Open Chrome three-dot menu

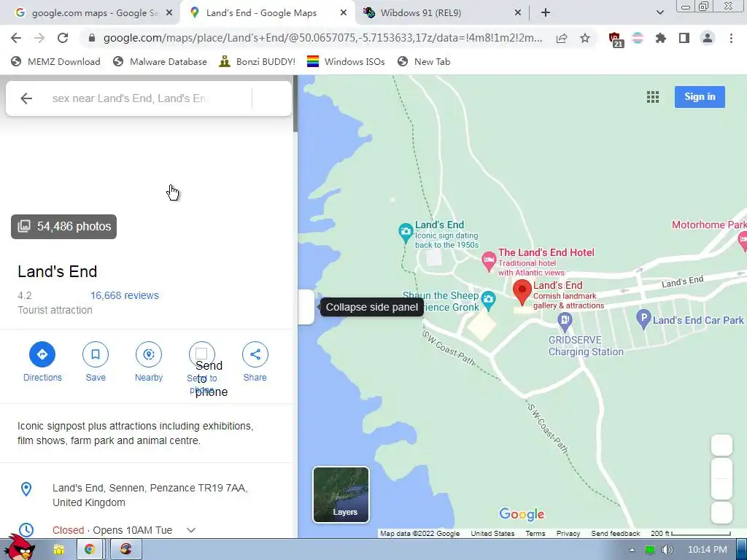(x=731, y=38)
